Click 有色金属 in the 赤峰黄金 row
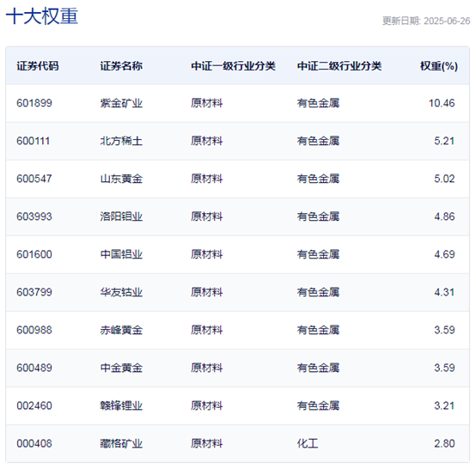476x469 pixels. pos(318,330)
